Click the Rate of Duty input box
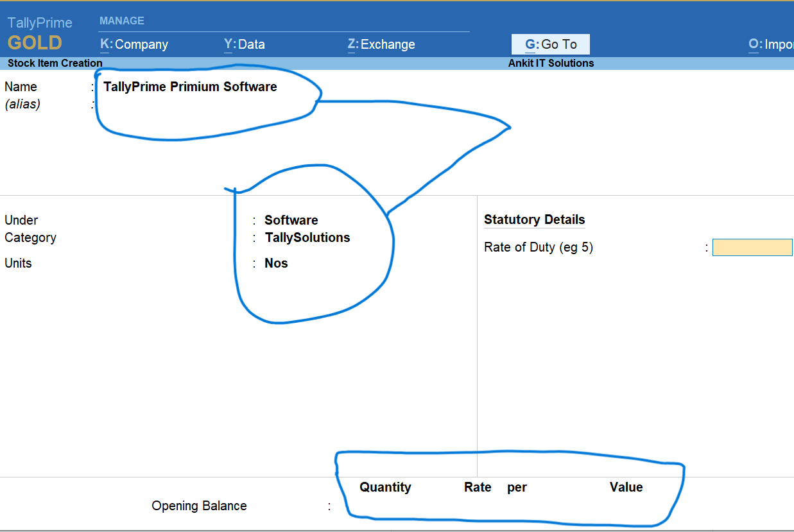794x532 pixels. 752,247
